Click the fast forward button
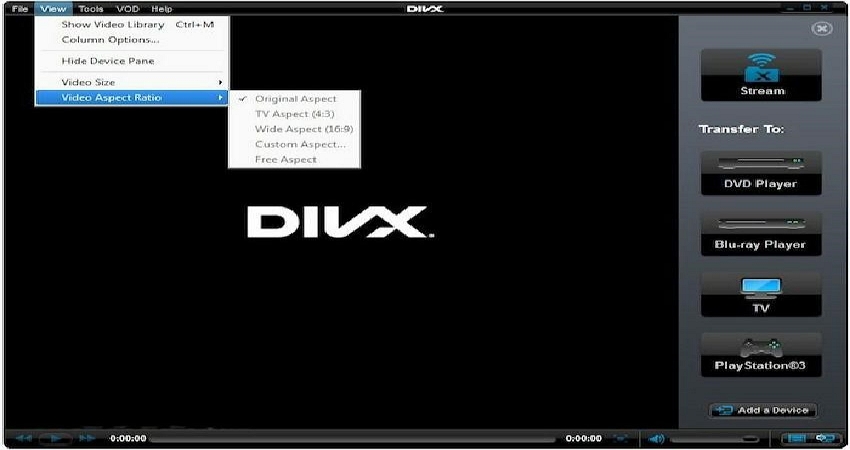Image resolution: width=850 pixels, height=450 pixels. [x=87, y=438]
